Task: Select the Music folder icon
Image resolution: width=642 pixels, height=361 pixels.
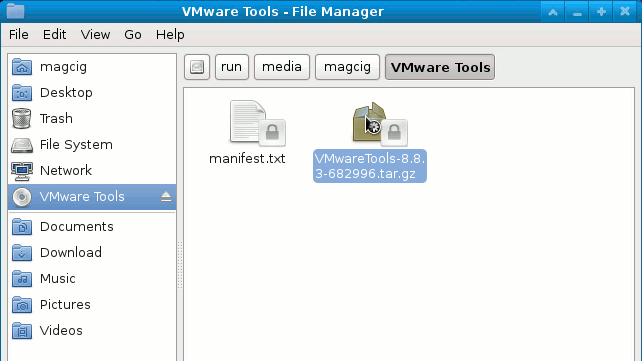Action: (x=22, y=279)
